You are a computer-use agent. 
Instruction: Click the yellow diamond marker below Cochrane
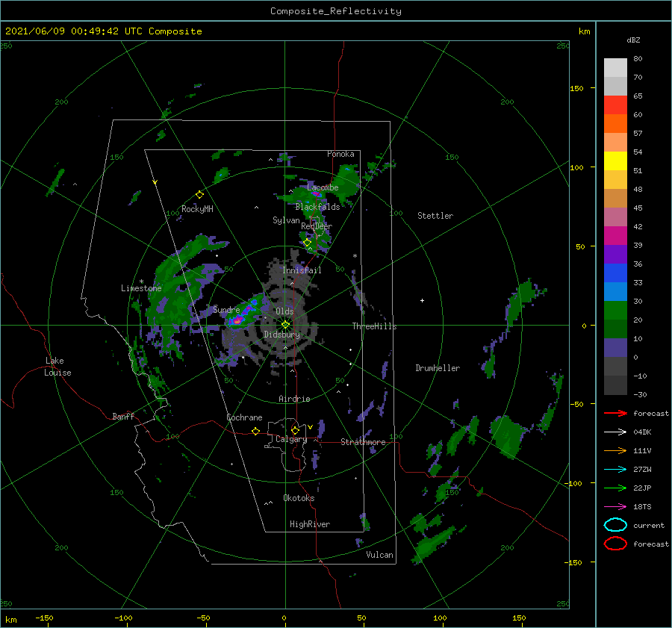click(x=256, y=432)
